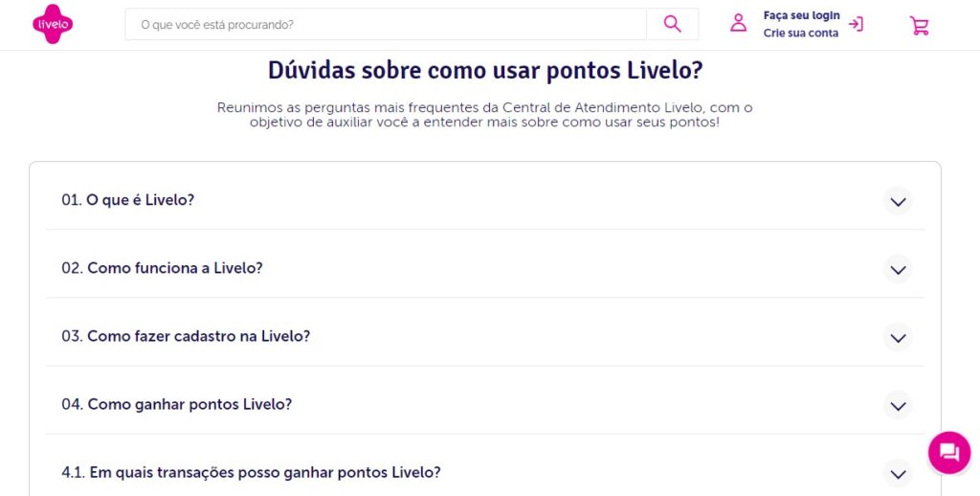
Task: Expand chevron for "Como funciona a Livelo?"
Action: [897, 269]
